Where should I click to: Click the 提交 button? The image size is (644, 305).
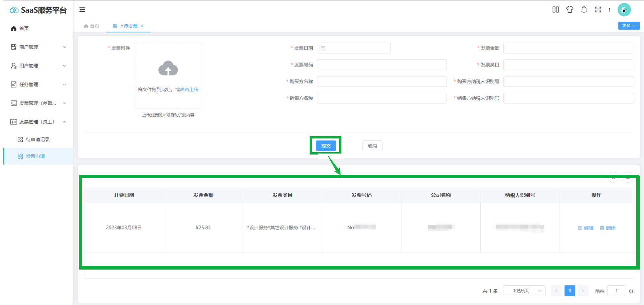(x=326, y=146)
